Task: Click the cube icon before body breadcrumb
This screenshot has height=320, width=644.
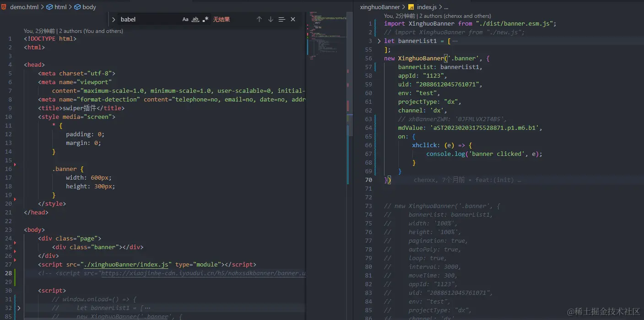Action: click(x=77, y=7)
